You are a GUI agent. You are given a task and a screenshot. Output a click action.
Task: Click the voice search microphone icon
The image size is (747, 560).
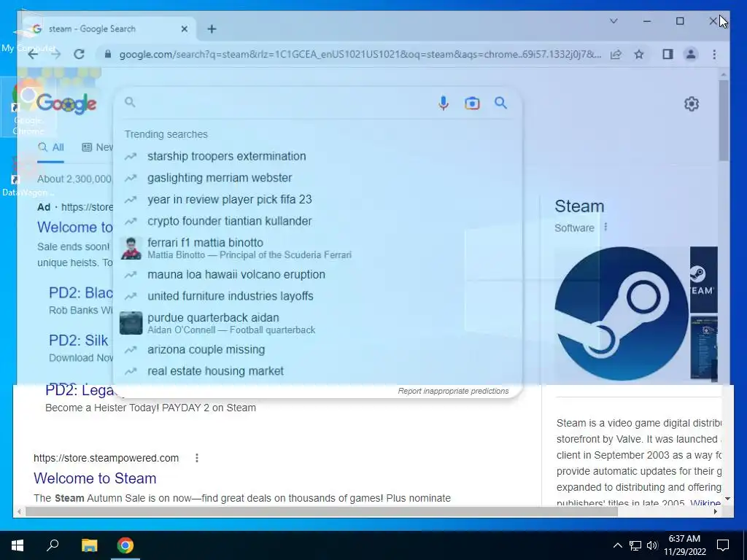point(443,103)
